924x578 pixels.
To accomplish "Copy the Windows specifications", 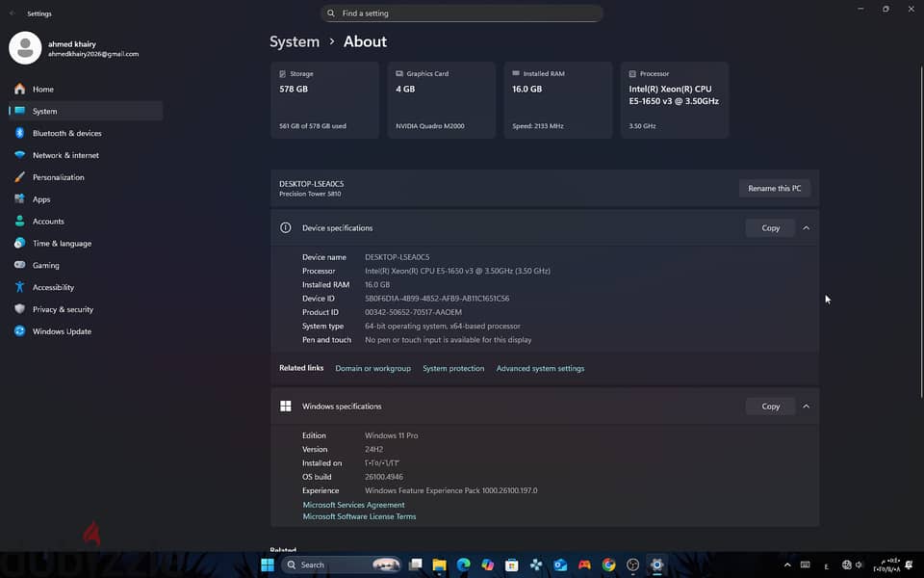I will (x=770, y=407).
